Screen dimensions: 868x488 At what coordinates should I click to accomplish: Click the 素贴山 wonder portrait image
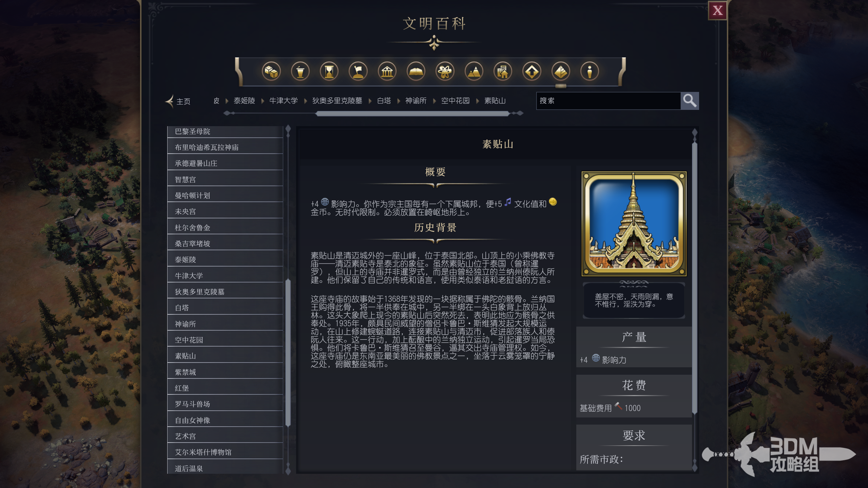pyautogui.click(x=634, y=224)
